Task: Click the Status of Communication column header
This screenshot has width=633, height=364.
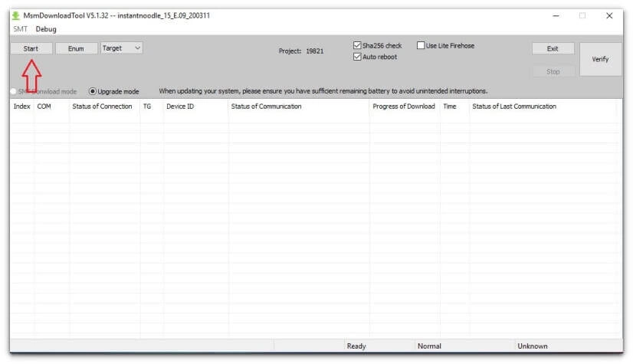Action: tap(266, 107)
